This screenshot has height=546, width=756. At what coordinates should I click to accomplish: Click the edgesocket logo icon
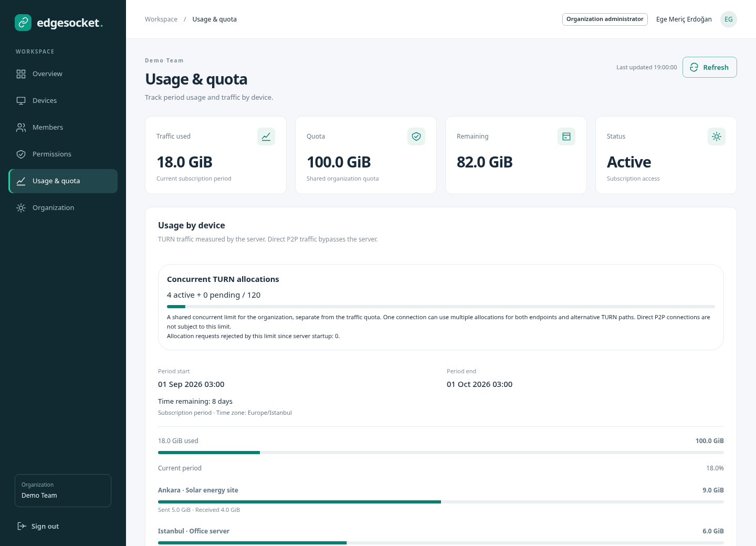(x=23, y=23)
